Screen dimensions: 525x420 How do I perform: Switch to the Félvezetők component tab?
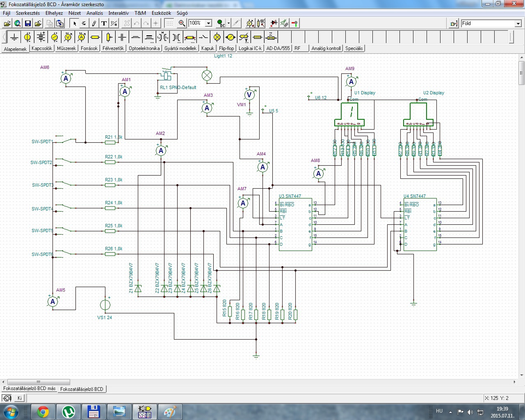coord(113,48)
